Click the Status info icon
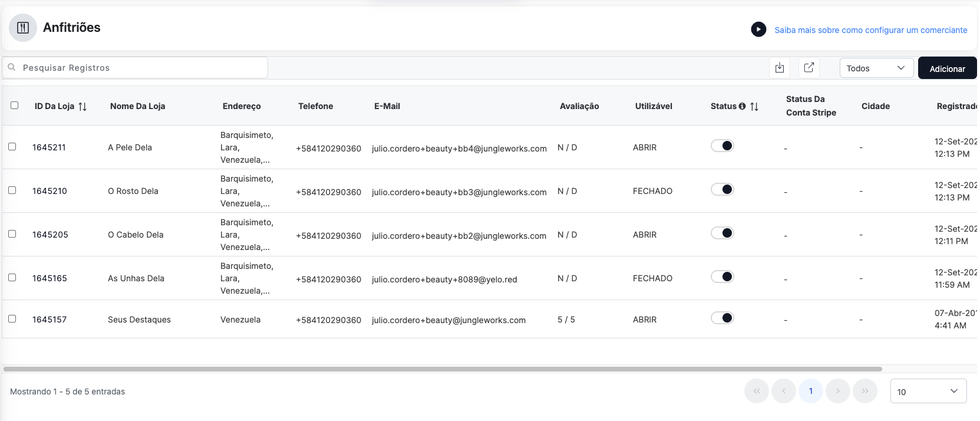 (743, 106)
